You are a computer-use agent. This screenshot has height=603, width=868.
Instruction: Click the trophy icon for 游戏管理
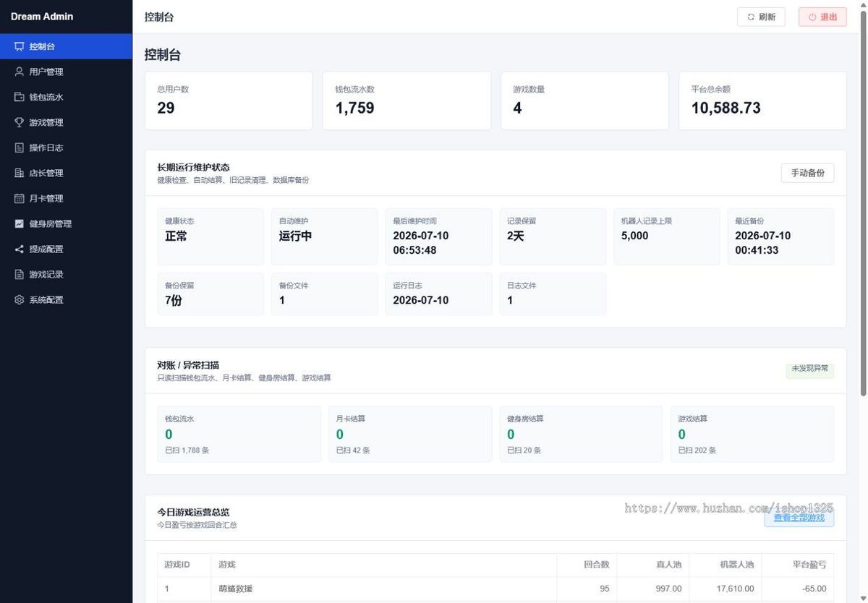click(x=20, y=122)
